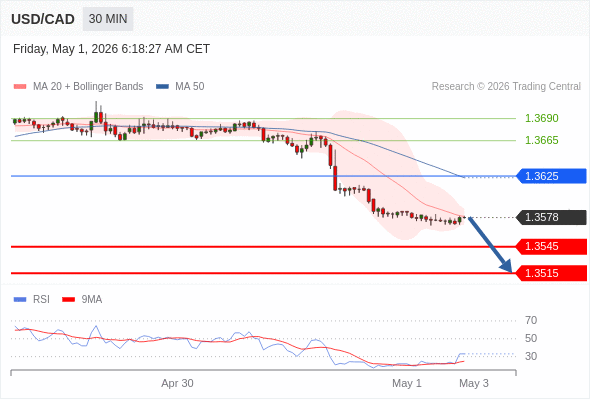Click the 1.3690 resistance level label
This screenshot has width=590, height=400.
[x=541, y=118]
